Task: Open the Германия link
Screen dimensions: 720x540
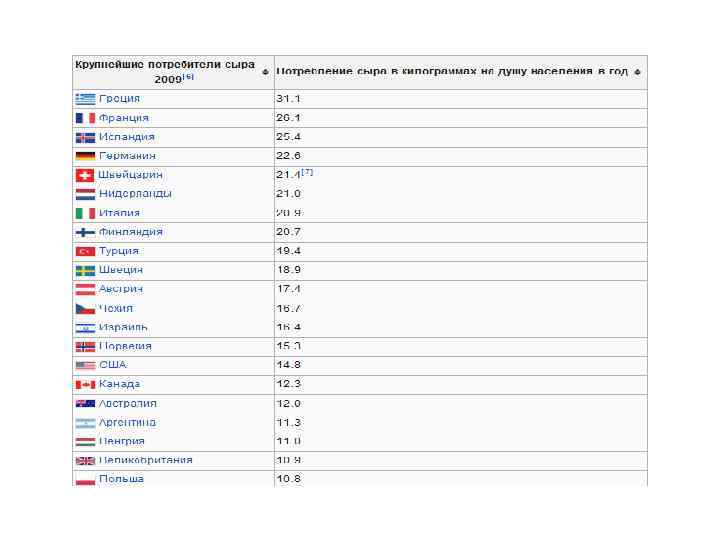Action: [127, 156]
